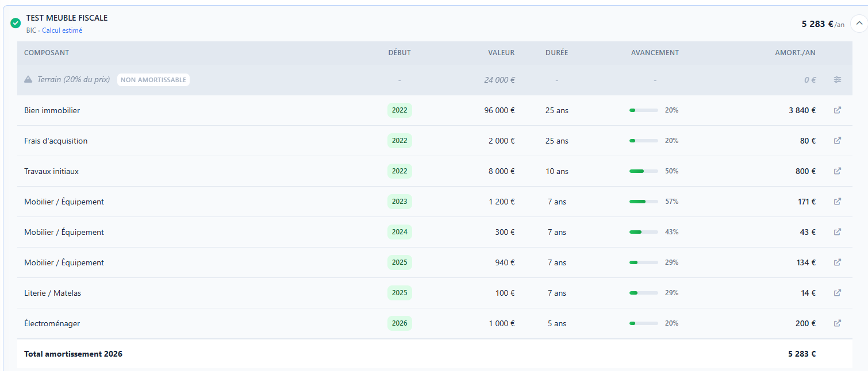Open external link for Bien immobilier row

(837, 110)
